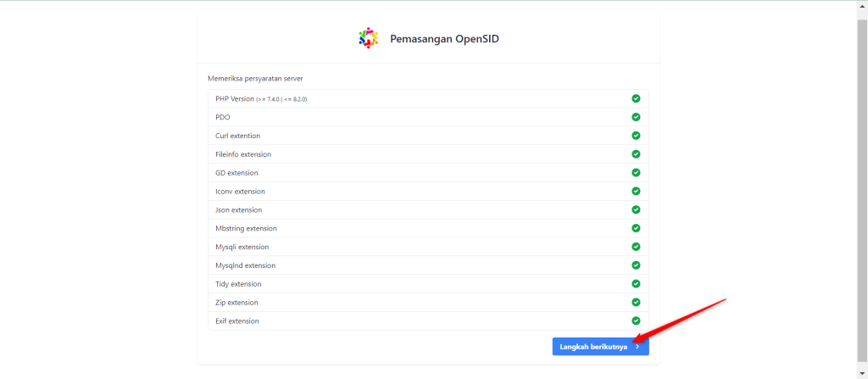Click Mysqlnd extension green check
This screenshot has width=868, height=379.
tap(636, 265)
